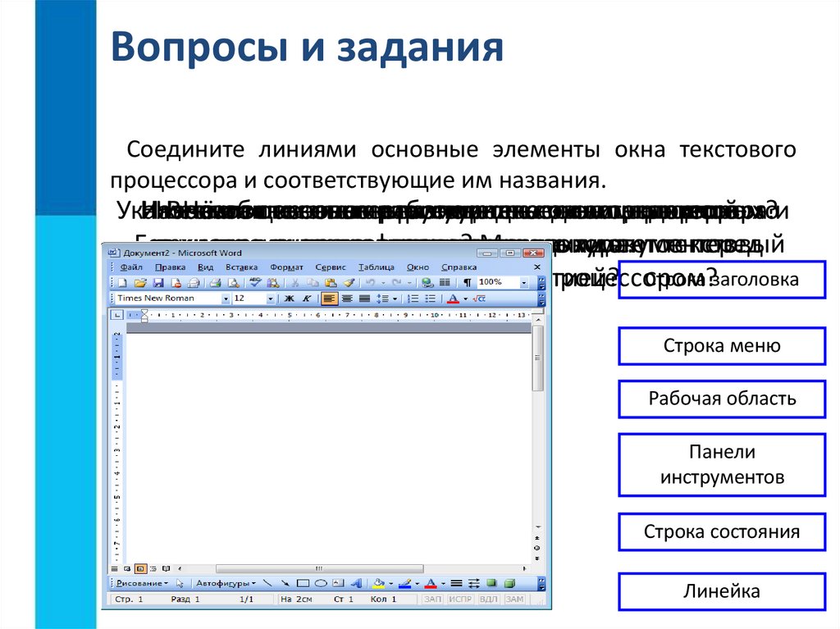This screenshot has width=840, height=629.
Task: Select the Arrow drawing tool
Action: 285,583
